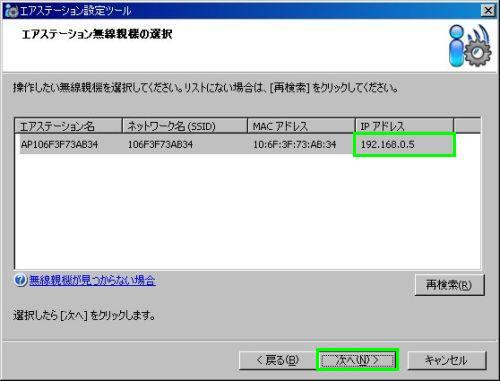This screenshot has width=500, height=381.
Task: Proceed with the 次へ(N) button
Action: click(x=357, y=360)
